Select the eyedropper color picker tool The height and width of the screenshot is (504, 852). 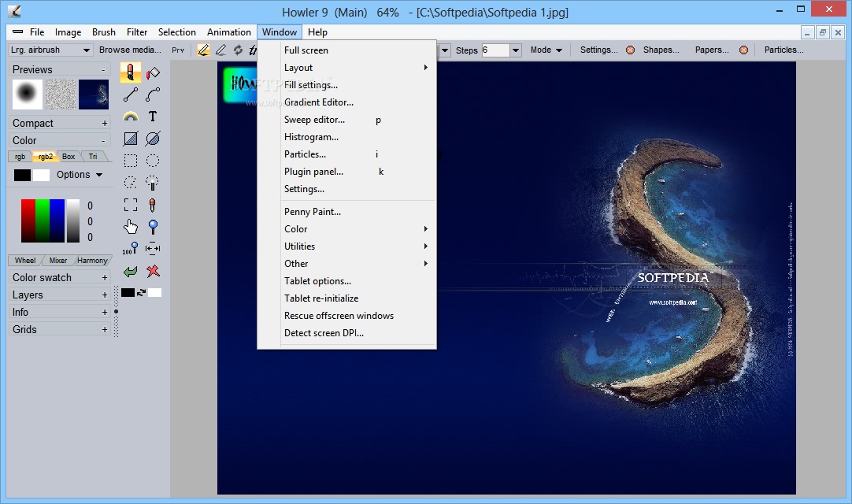153,205
